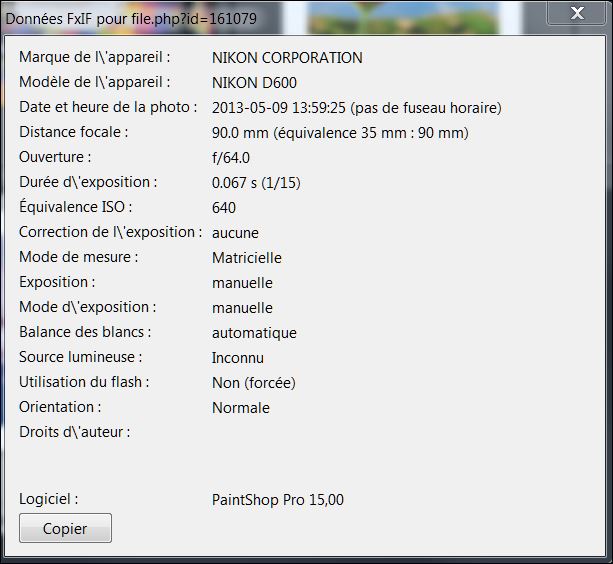Click the light source value 'Inconnu'
This screenshot has height=564, width=613.
coord(238,358)
